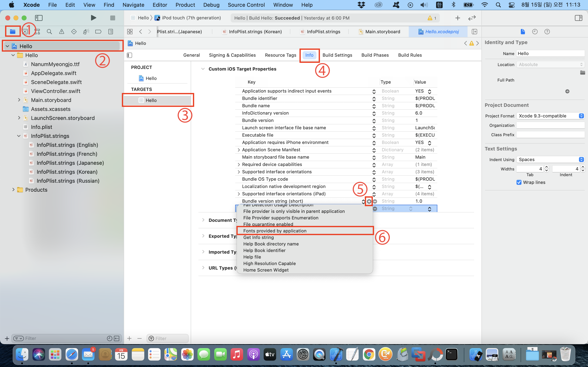Choose "Fonts provided by application" from list
This screenshot has height=367, width=588.
click(x=275, y=231)
